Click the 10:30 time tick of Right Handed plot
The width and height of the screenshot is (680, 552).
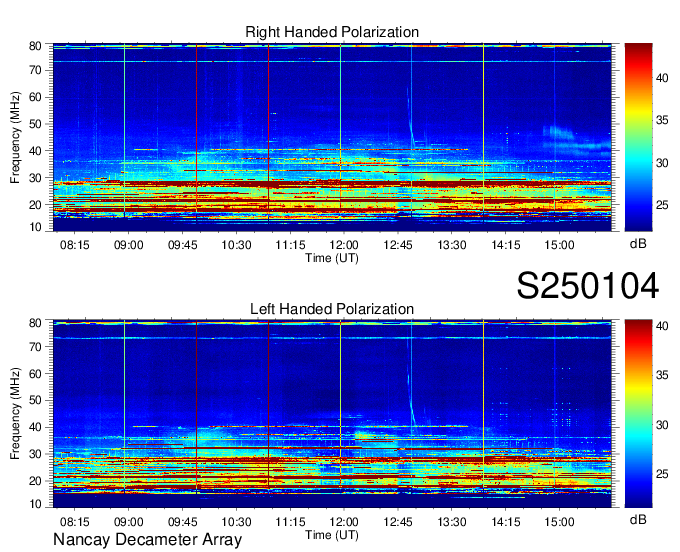pos(236,245)
